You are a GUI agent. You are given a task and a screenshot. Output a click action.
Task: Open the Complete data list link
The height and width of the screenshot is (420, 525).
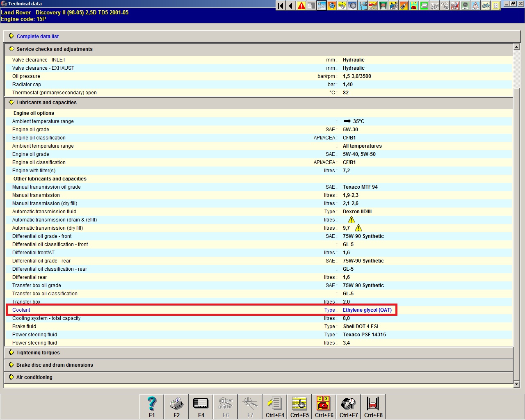point(37,37)
